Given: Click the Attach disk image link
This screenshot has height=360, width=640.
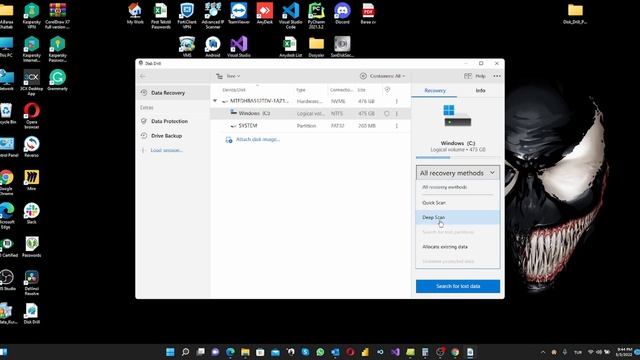Looking at the screenshot, I should click(x=258, y=139).
